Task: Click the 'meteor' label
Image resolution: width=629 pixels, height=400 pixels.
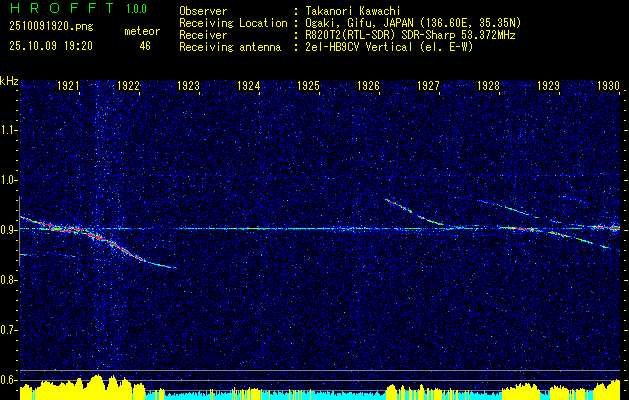Action: click(x=142, y=31)
